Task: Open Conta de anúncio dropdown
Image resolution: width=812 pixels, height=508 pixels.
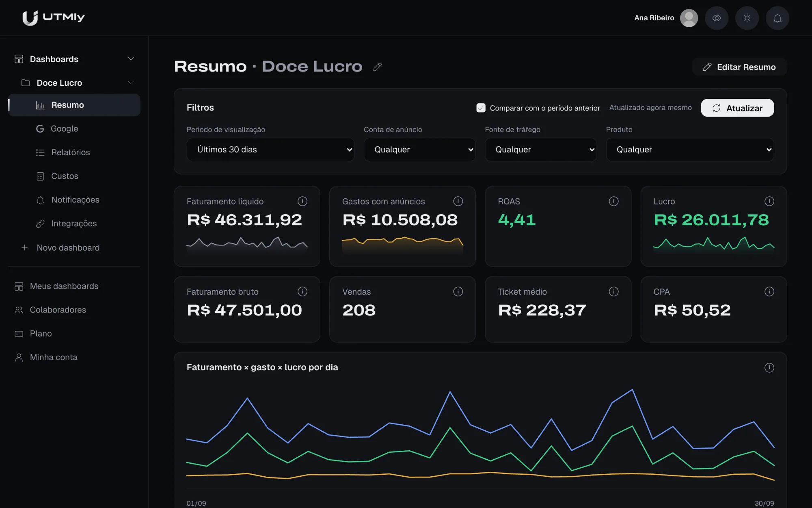Action: pos(419,150)
